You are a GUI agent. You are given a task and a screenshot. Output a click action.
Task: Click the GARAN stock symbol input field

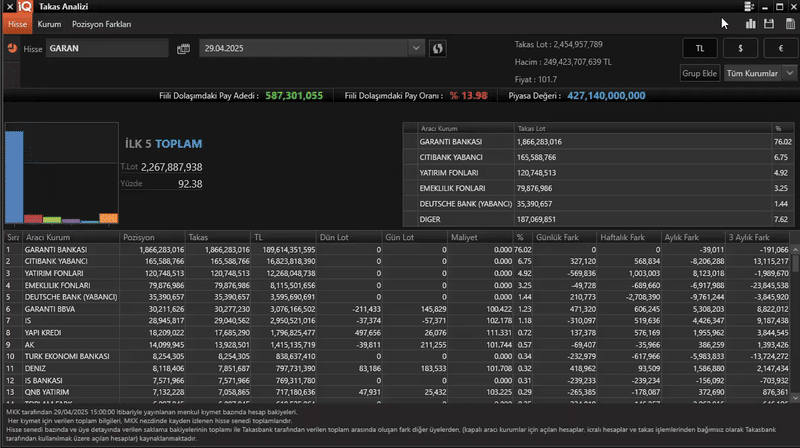[x=107, y=48]
